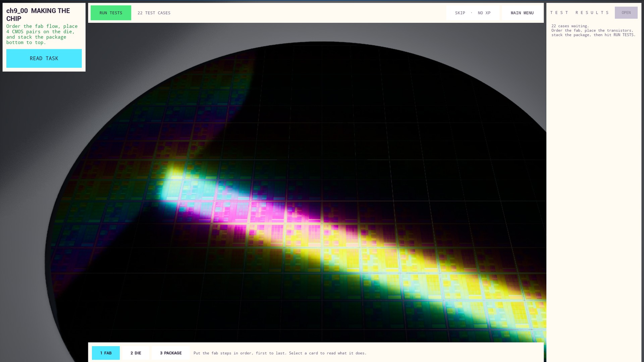Click the '22 TEST CASES' label
This screenshot has height=362, width=644.
(x=154, y=13)
